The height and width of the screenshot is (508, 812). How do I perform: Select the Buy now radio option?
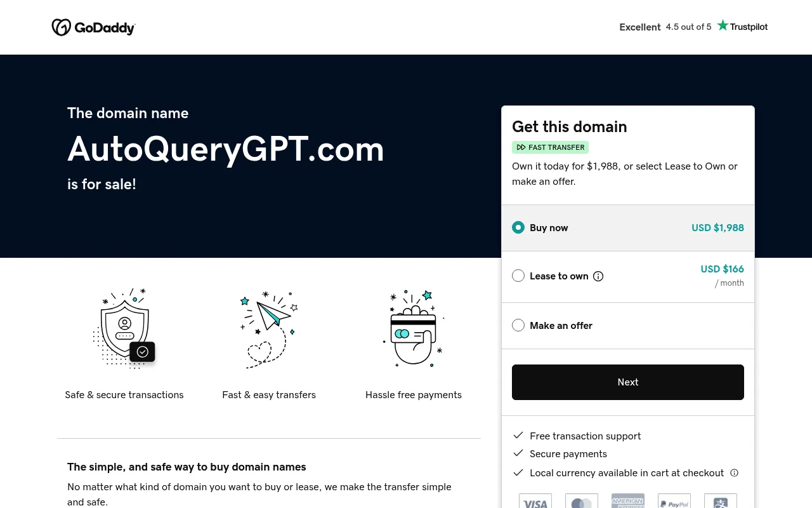click(518, 227)
